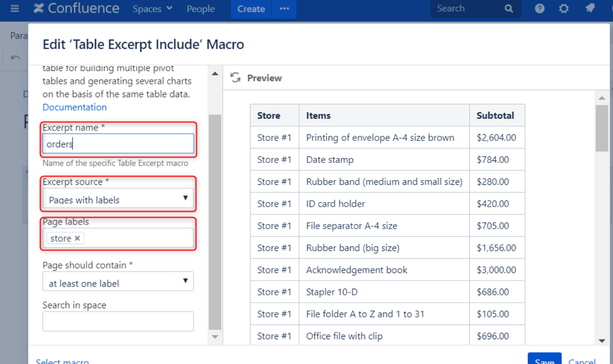
Task: Click the settings panel scrollbar thumb
Action: coord(215,222)
